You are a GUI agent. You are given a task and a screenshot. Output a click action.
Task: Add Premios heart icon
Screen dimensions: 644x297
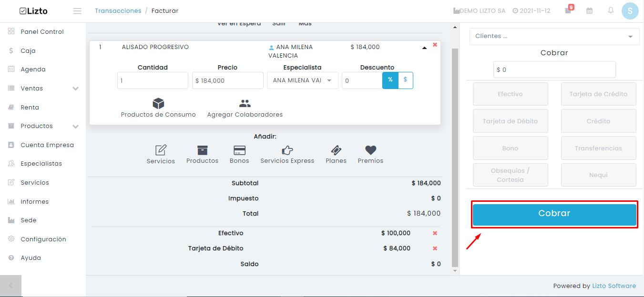(x=370, y=150)
